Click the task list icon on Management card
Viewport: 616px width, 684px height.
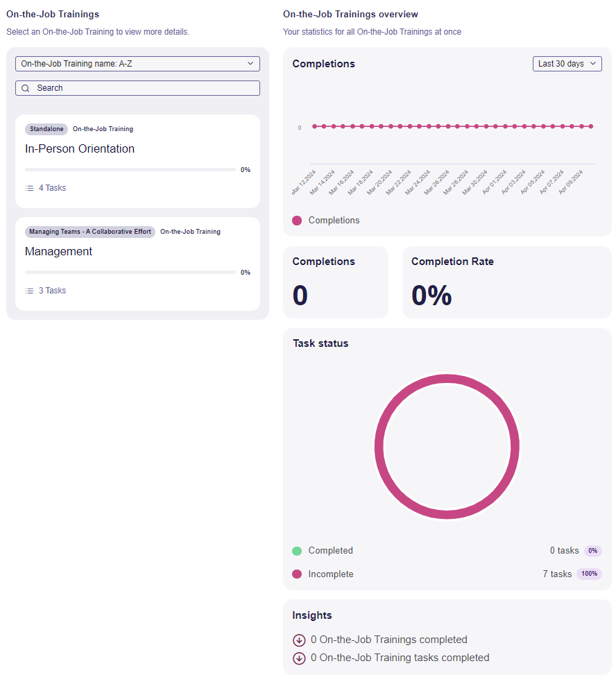[28, 290]
